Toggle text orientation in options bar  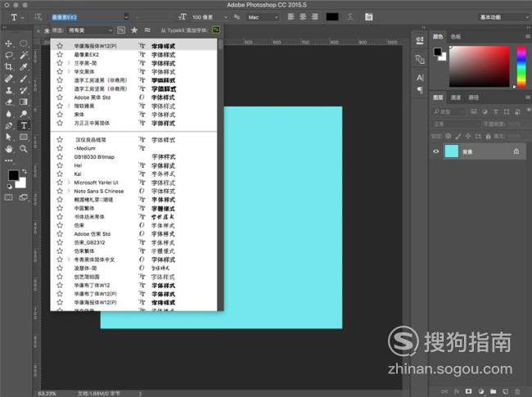pos(38,16)
